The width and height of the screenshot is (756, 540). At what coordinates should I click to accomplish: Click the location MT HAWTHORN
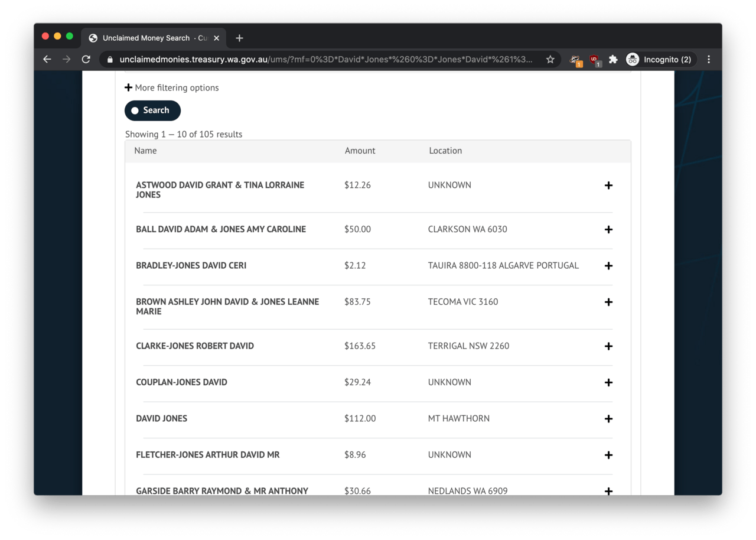coord(459,418)
